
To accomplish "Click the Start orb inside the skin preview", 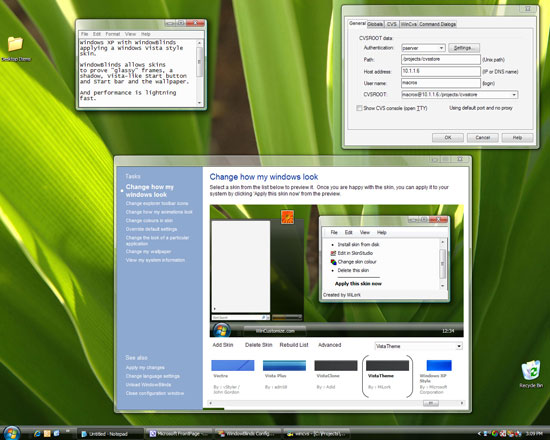I will [221, 330].
